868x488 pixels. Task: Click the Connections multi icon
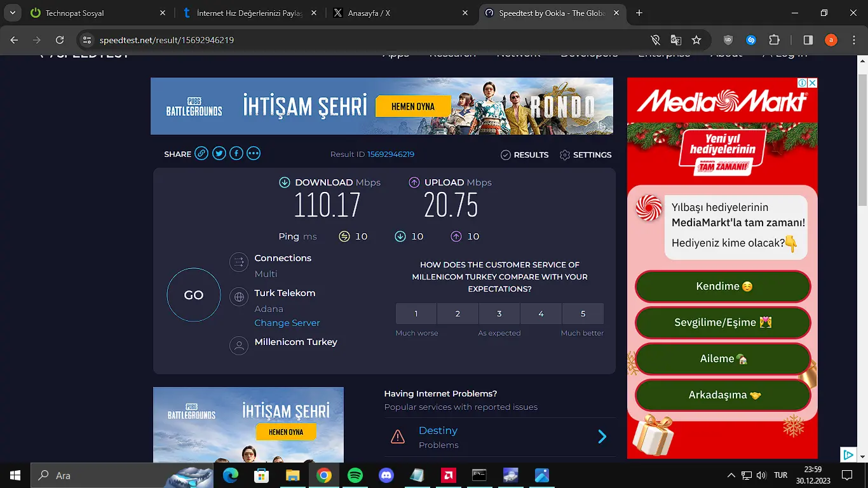point(239,262)
